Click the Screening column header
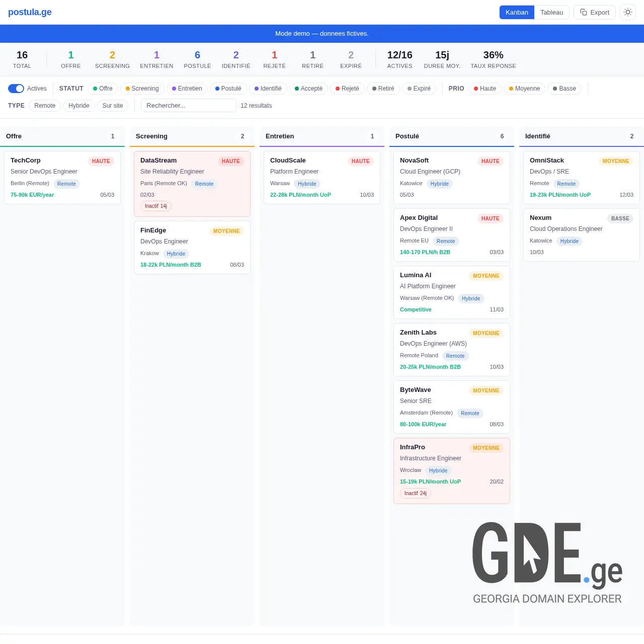 [x=192, y=136]
